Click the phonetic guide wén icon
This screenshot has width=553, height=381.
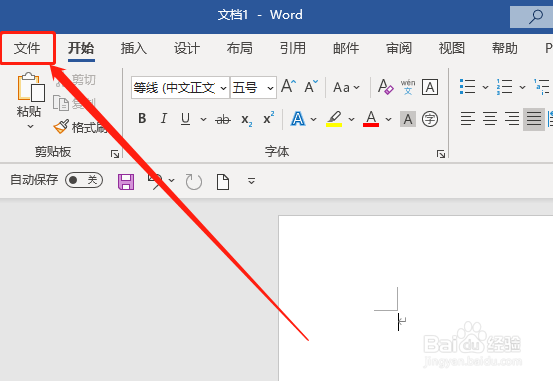coord(408,87)
